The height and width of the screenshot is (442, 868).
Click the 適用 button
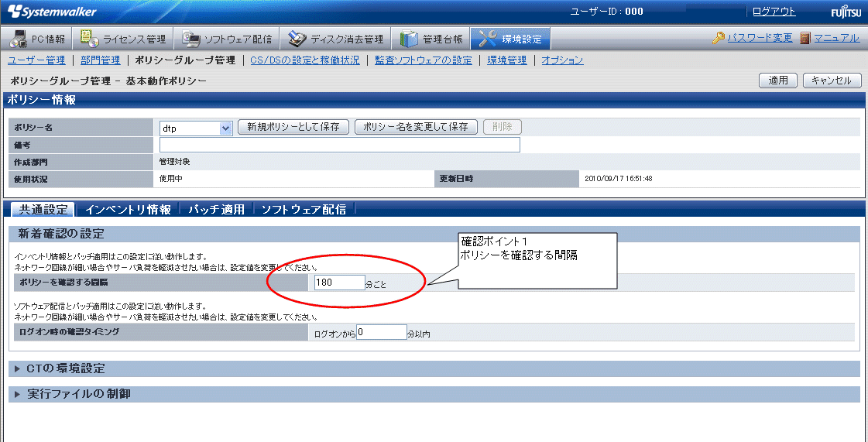(778, 81)
